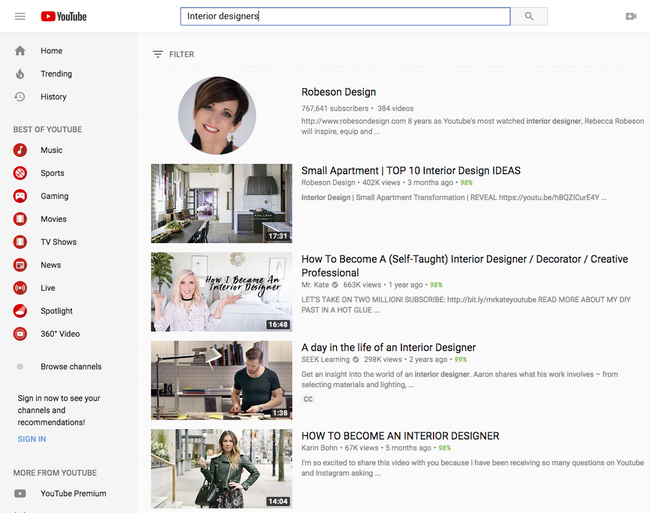This screenshot has width=650, height=513.
Task: Click Browse channels link
Action: pyautogui.click(x=71, y=367)
